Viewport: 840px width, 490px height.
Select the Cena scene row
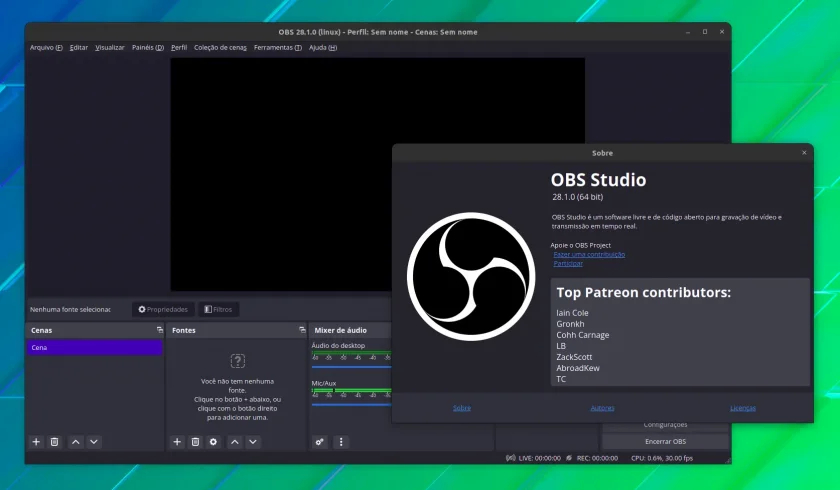[x=95, y=348]
